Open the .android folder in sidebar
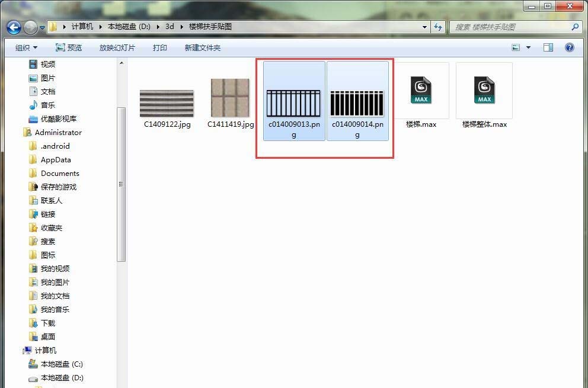 coord(49,146)
